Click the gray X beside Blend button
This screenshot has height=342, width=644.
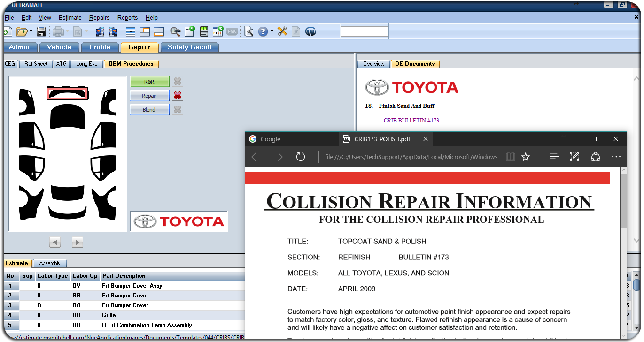click(x=177, y=110)
